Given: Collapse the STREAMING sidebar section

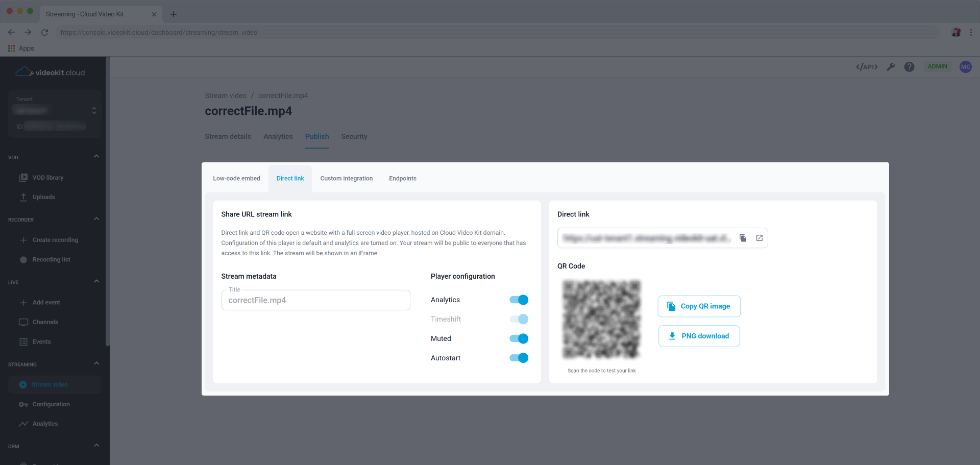Looking at the screenshot, I should (x=96, y=363).
